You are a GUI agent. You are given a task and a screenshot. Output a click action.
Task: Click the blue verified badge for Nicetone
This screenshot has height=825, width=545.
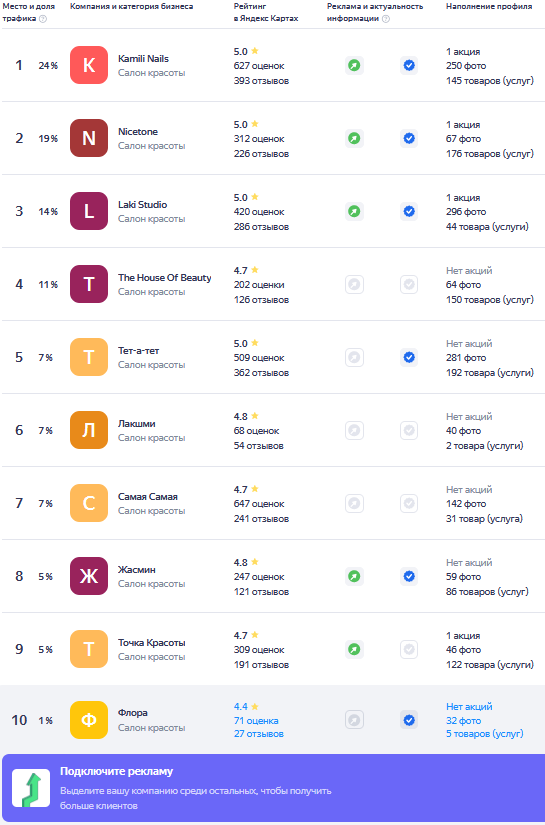click(409, 138)
